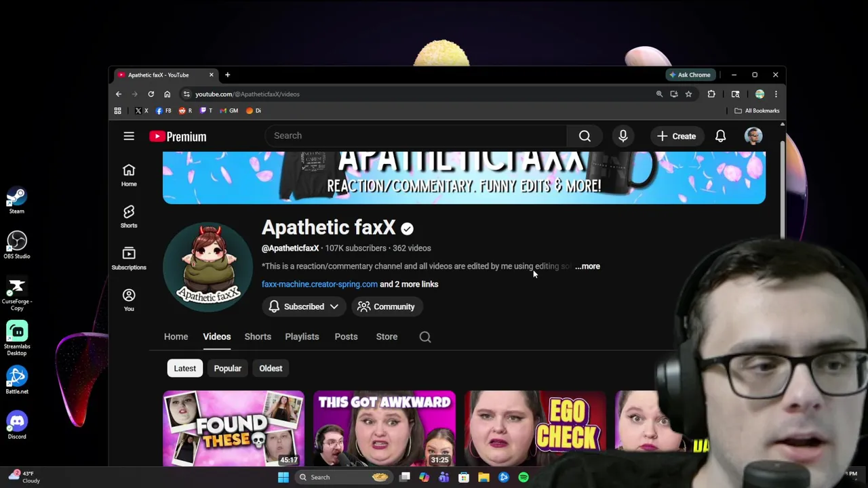Switch to the channel Home tab

(x=176, y=337)
